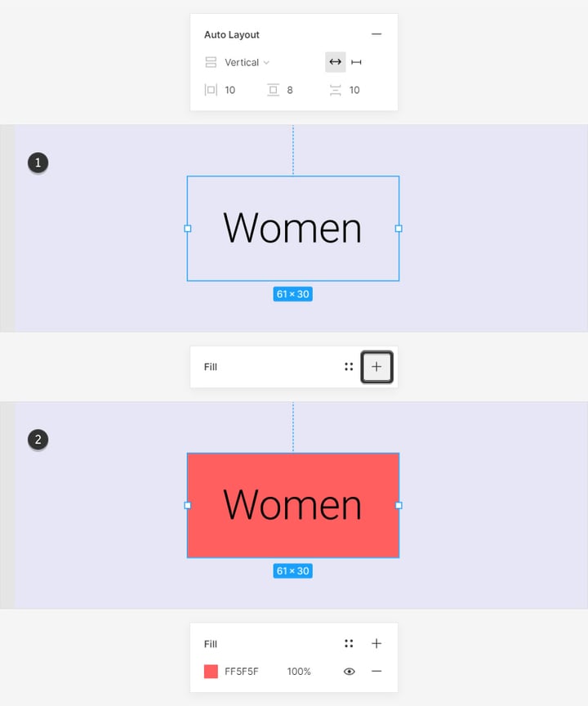The image size is (588, 706).
Task: Select the vertical layout direction icon
Action: point(211,62)
